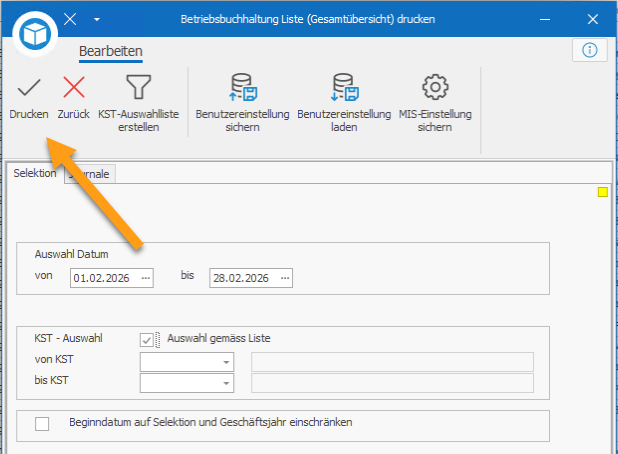Click the yellow square indicator
Image resolution: width=618 pixels, height=454 pixels.
[x=602, y=192]
